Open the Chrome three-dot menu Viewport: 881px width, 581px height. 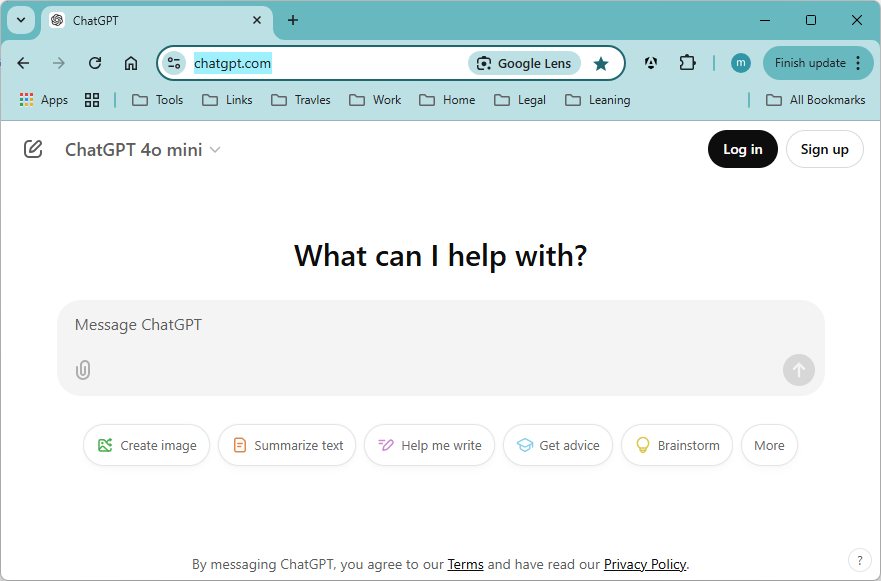[x=858, y=63]
